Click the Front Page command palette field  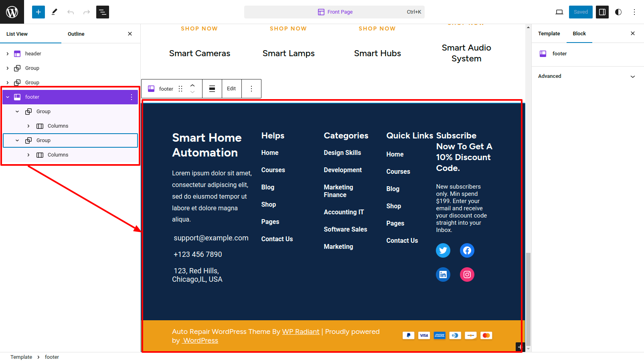click(x=334, y=12)
